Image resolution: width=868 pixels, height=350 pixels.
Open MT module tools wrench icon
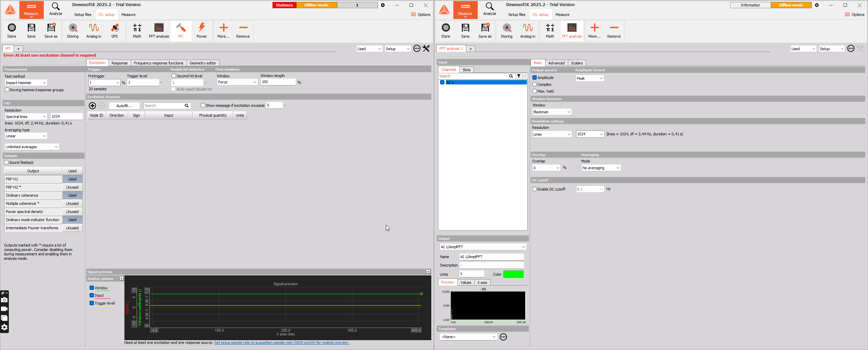(426, 48)
